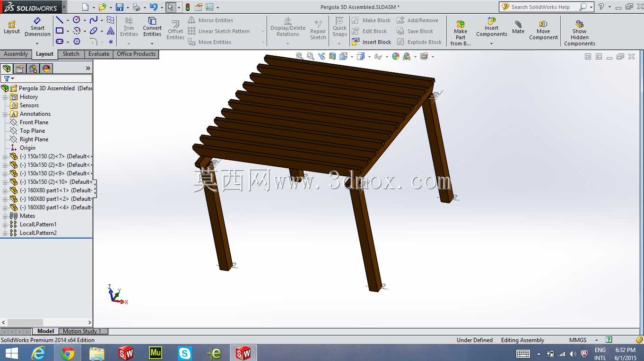
Task: Open Google Chrome from taskbar
Action: (x=68, y=353)
